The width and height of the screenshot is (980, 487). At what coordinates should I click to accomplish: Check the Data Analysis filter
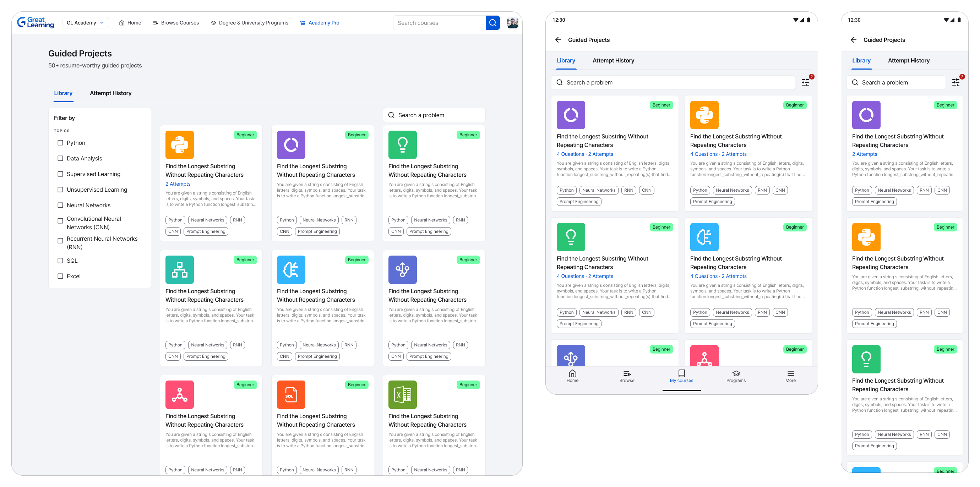(60, 159)
